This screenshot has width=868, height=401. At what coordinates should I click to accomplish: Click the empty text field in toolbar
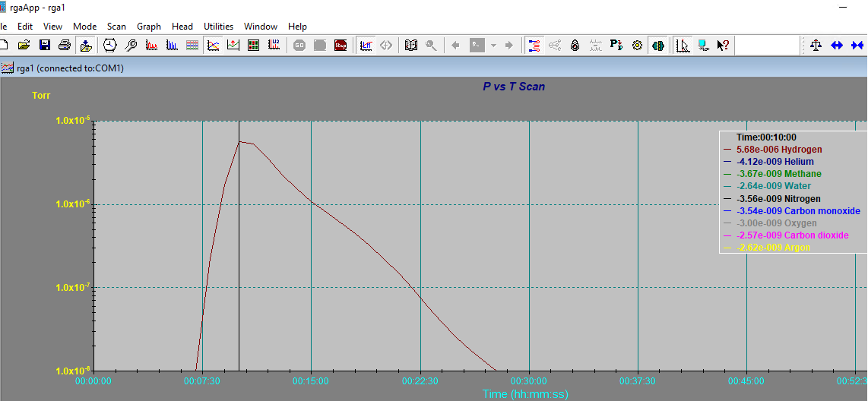(x=767, y=46)
